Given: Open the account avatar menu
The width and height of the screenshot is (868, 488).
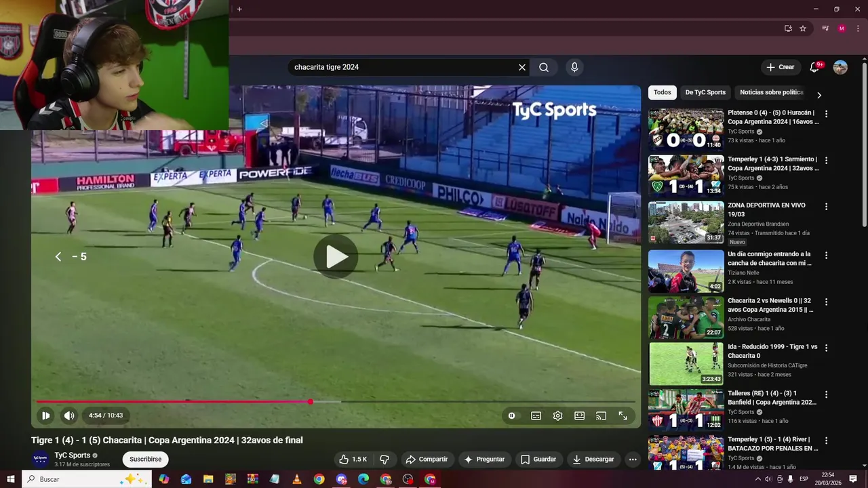Looking at the screenshot, I should (840, 67).
